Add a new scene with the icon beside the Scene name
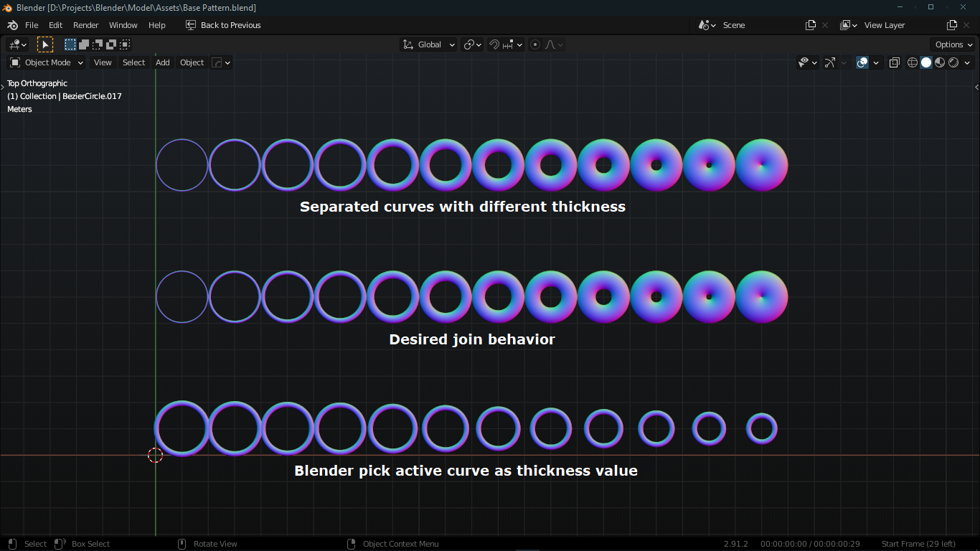The height and width of the screenshot is (551, 980). coord(811,25)
